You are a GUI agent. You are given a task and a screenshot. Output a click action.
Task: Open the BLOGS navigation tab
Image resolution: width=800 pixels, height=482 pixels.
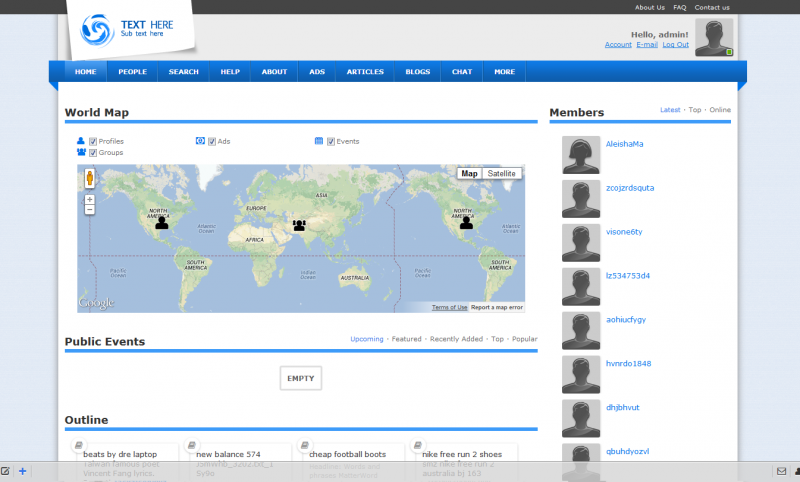point(418,72)
